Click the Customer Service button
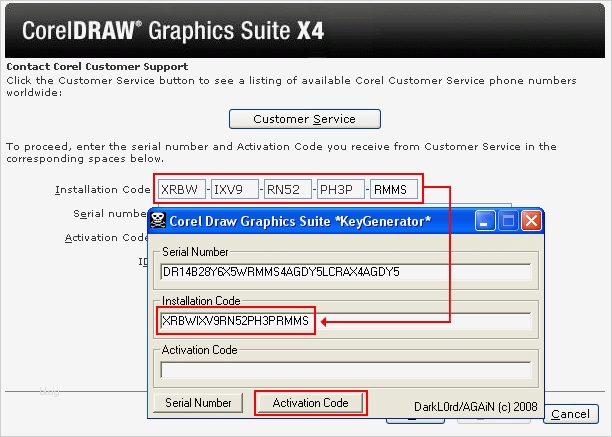Viewport: 612px width, 437px height. pyautogui.click(x=304, y=119)
